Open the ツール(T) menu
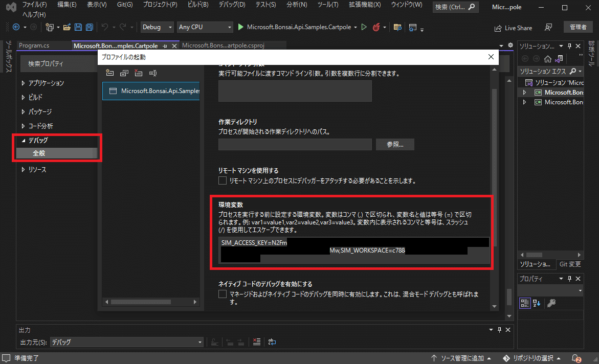 328,5
